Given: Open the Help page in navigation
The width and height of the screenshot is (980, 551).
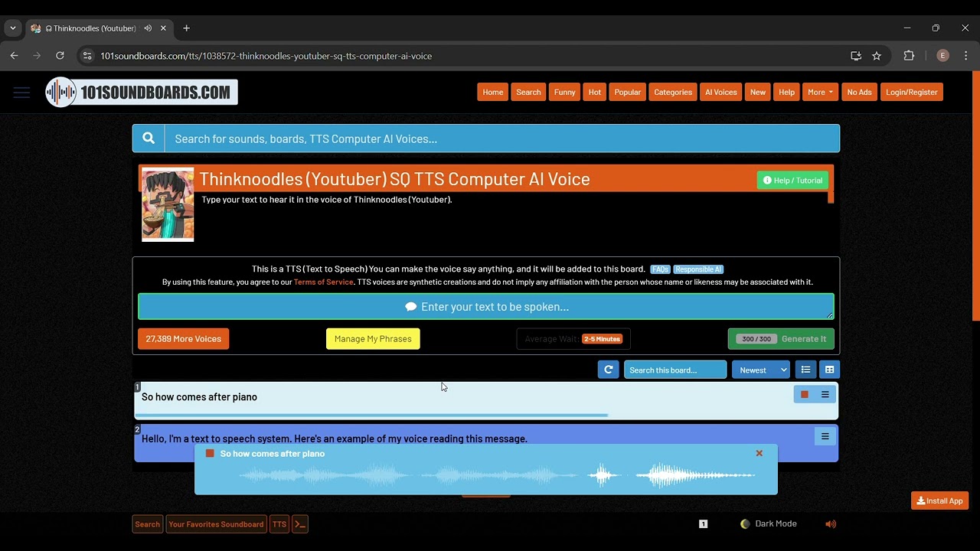Looking at the screenshot, I should pyautogui.click(x=786, y=92).
